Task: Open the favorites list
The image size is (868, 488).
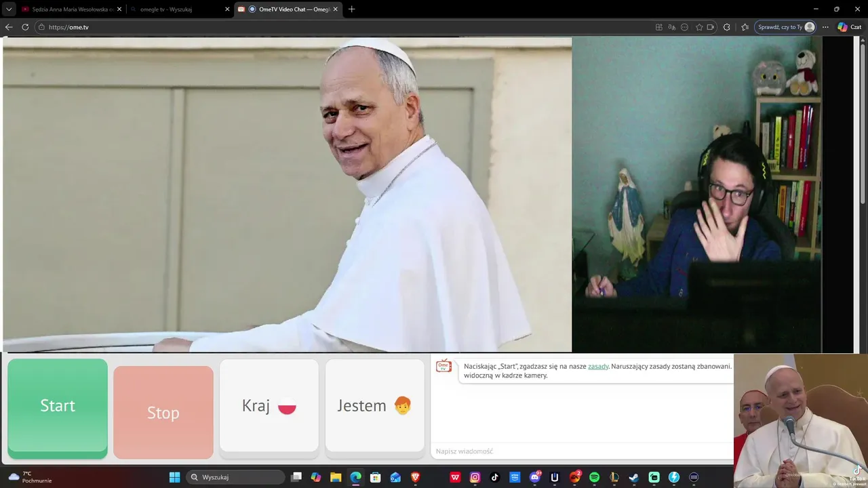Action: (745, 27)
